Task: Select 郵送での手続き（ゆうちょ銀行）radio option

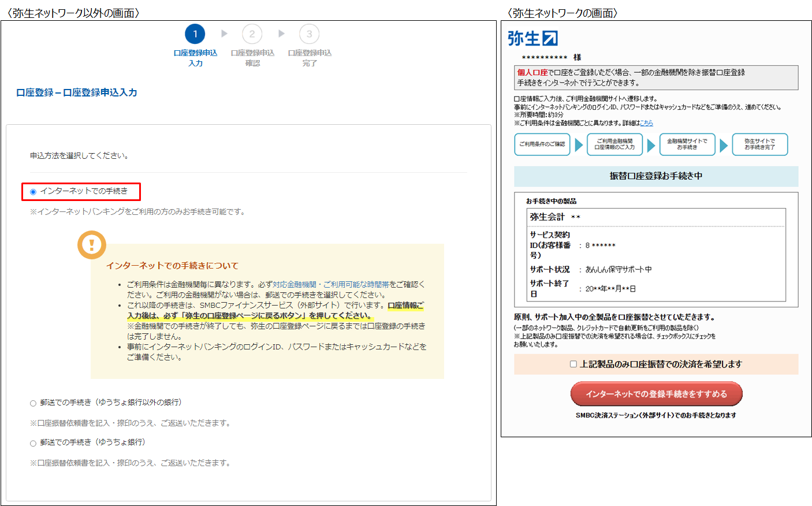Action: [33, 443]
